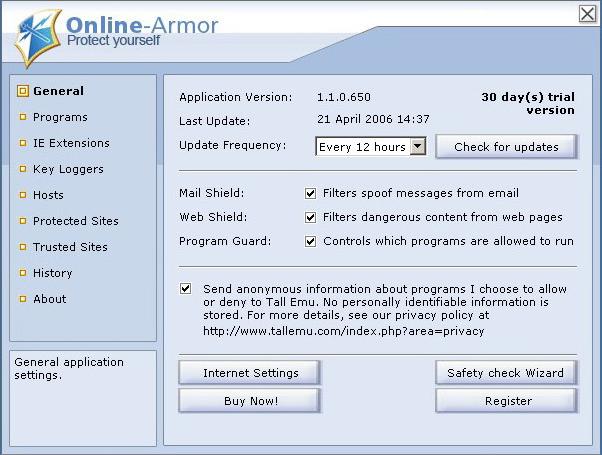This screenshot has width=602, height=455.
Task: Click Check for updates button
Action: click(506, 147)
